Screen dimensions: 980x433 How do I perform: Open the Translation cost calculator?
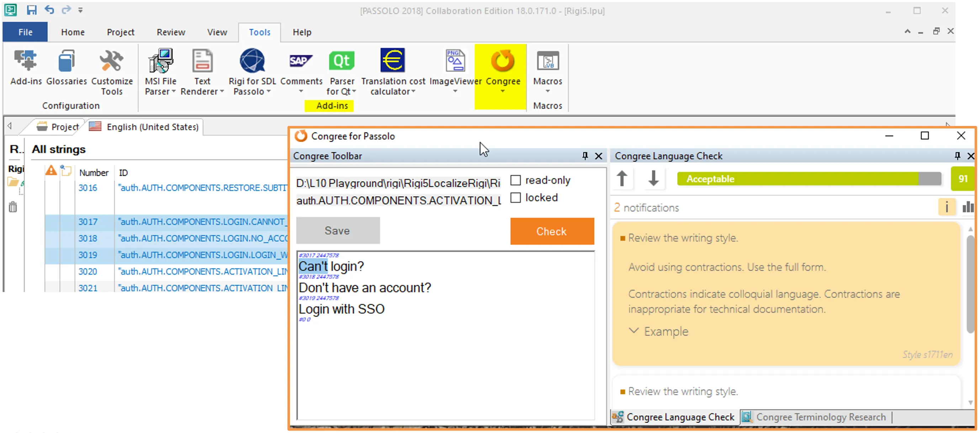tap(393, 72)
